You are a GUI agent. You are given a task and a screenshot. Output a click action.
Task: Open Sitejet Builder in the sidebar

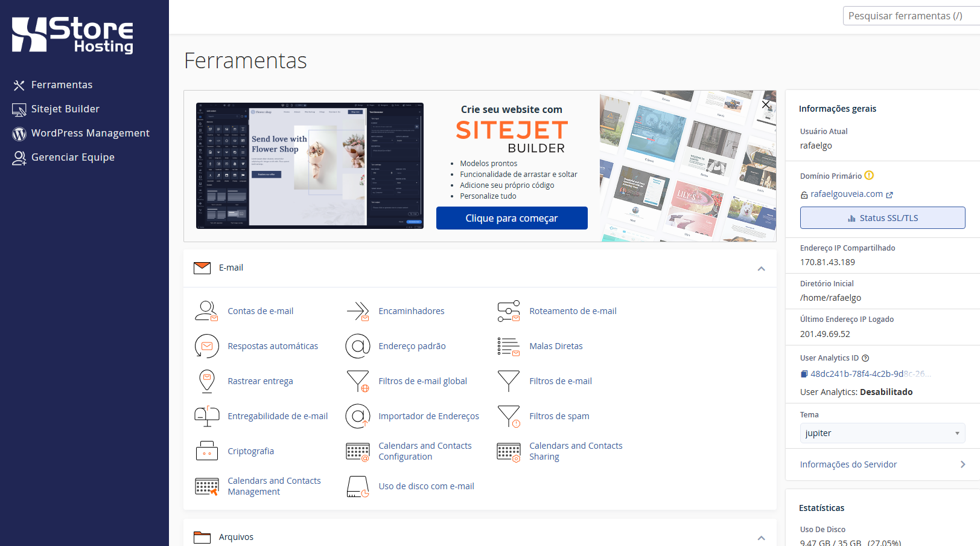[65, 109]
